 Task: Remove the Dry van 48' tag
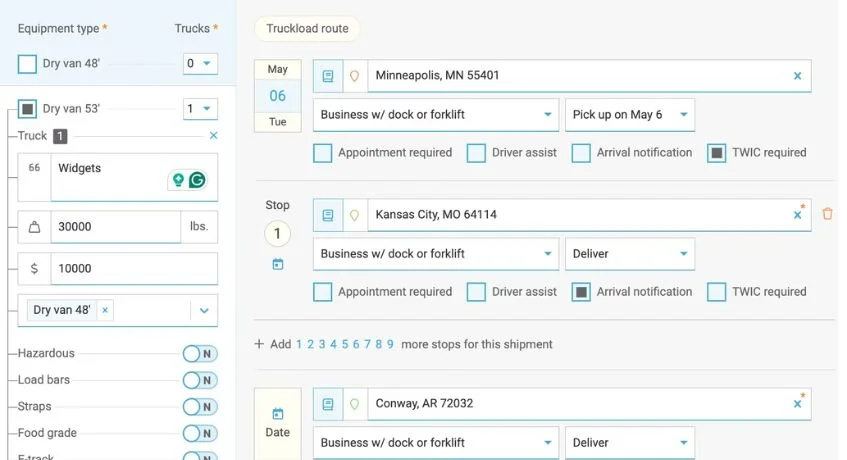[x=105, y=310]
